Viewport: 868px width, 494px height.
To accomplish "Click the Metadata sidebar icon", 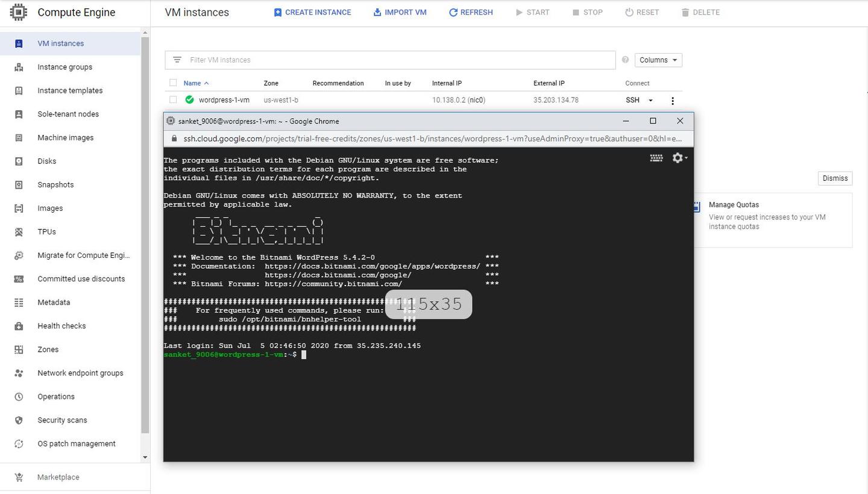I will pos(19,302).
